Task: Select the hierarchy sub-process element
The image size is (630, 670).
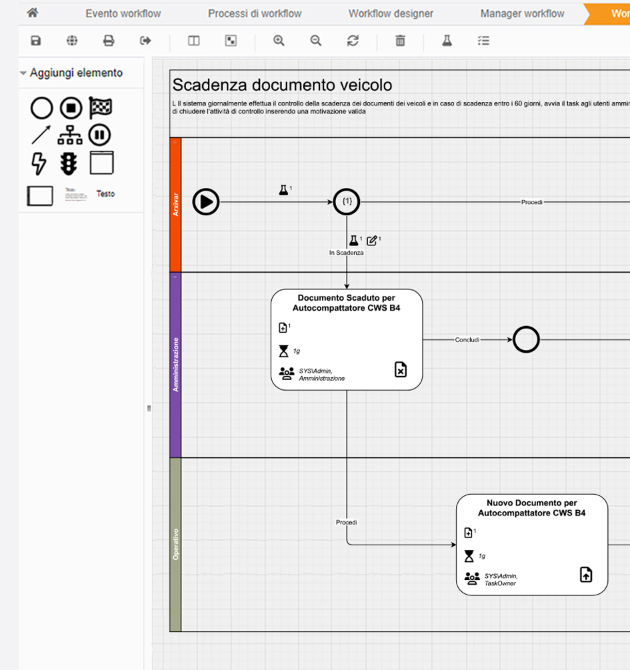Action: [x=70, y=135]
